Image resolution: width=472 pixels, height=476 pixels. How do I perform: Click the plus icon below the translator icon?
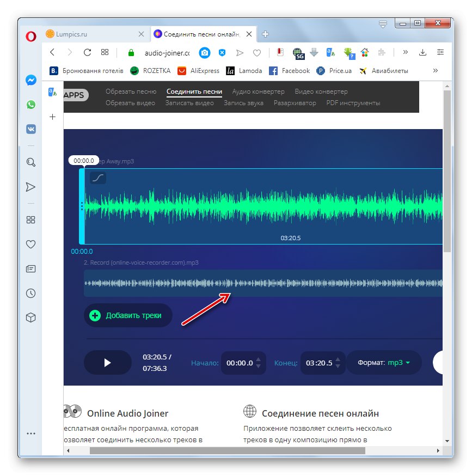(52, 117)
